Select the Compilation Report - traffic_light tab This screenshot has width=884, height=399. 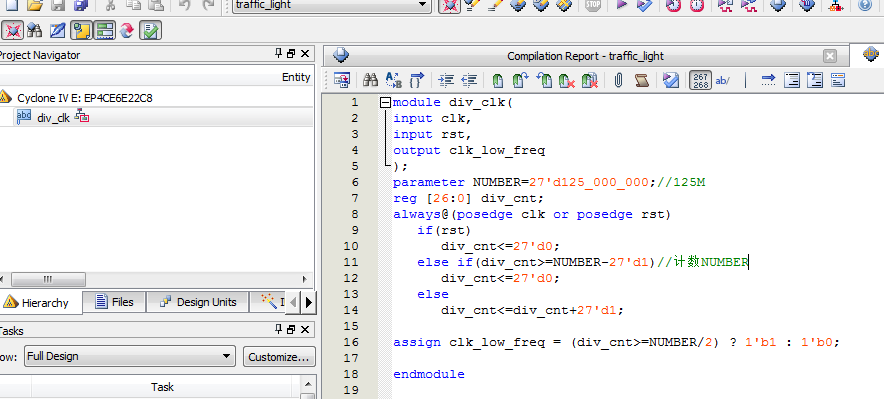click(x=586, y=56)
